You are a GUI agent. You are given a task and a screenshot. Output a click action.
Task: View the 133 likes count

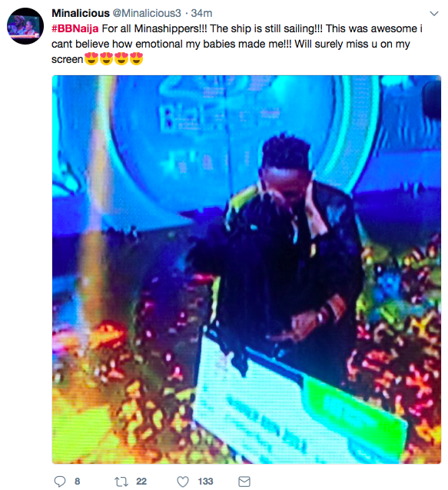(x=205, y=482)
